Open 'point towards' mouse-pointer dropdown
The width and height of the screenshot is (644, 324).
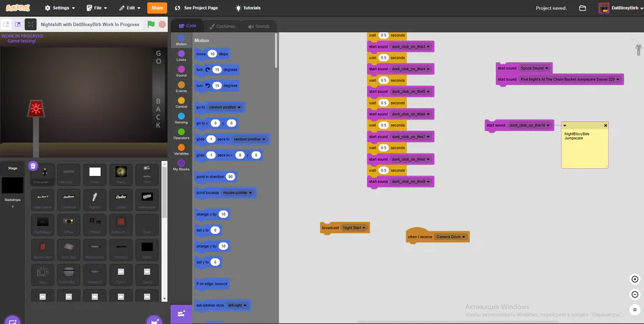coord(238,192)
